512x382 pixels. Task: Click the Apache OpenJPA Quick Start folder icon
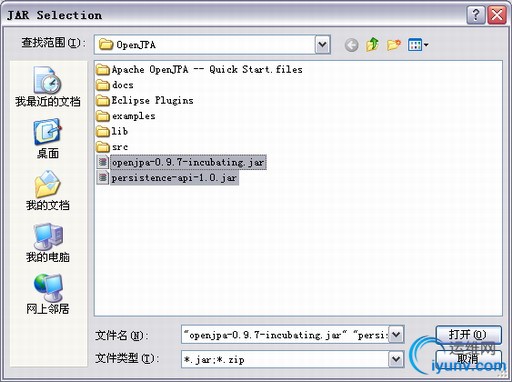pos(103,70)
